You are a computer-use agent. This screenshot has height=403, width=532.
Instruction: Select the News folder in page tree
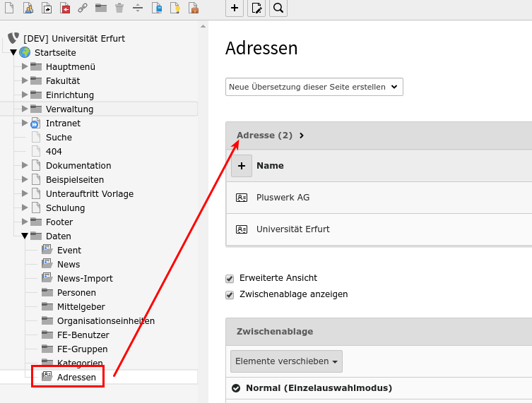tap(69, 264)
